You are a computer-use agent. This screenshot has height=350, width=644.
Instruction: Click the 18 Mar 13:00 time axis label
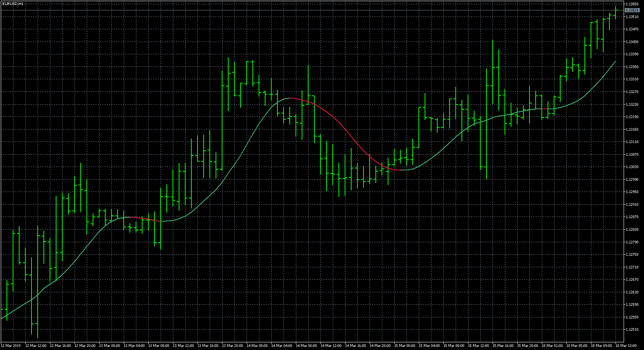tap(627, 346)
